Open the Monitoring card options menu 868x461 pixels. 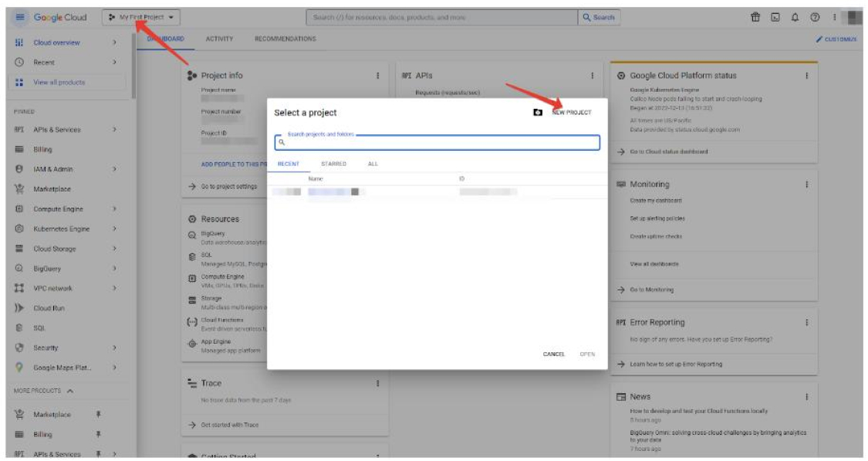point(806,184)
